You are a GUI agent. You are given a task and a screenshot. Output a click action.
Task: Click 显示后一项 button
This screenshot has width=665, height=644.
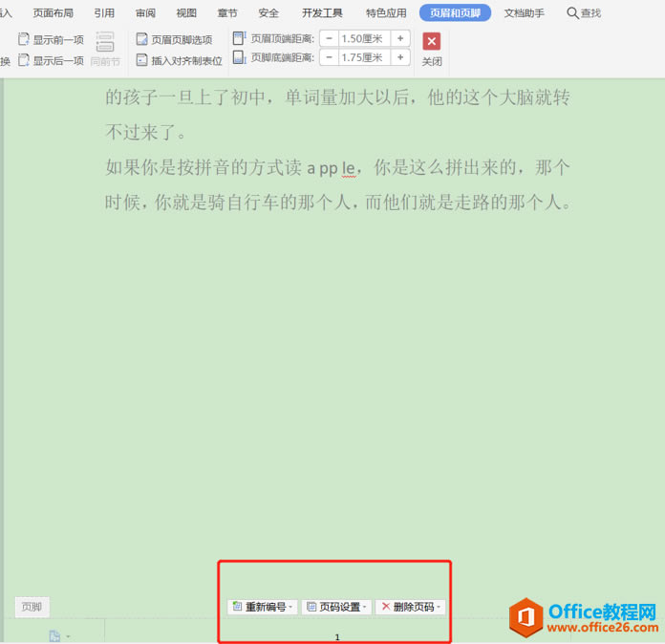point(51,60)
